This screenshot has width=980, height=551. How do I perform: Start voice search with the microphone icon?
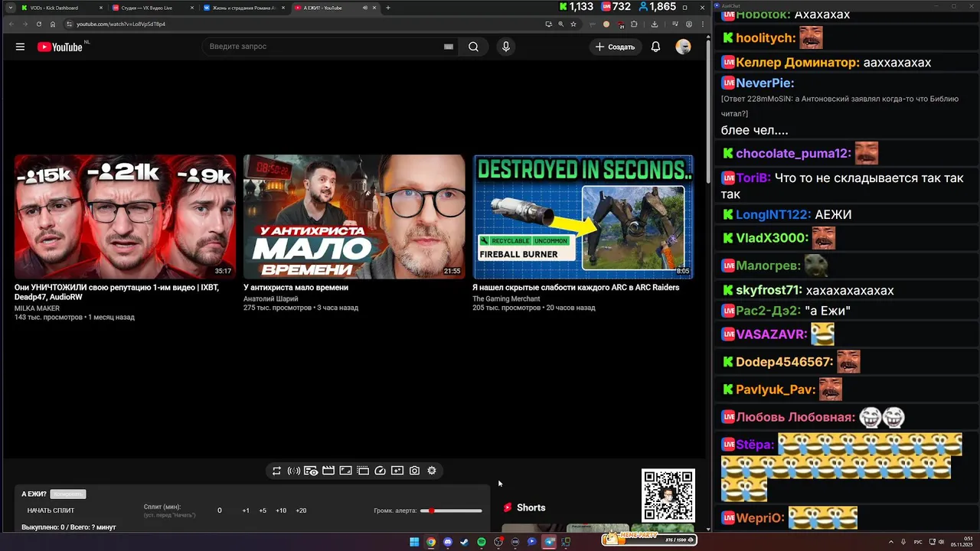pyautogui.click(x=505, y=47)
